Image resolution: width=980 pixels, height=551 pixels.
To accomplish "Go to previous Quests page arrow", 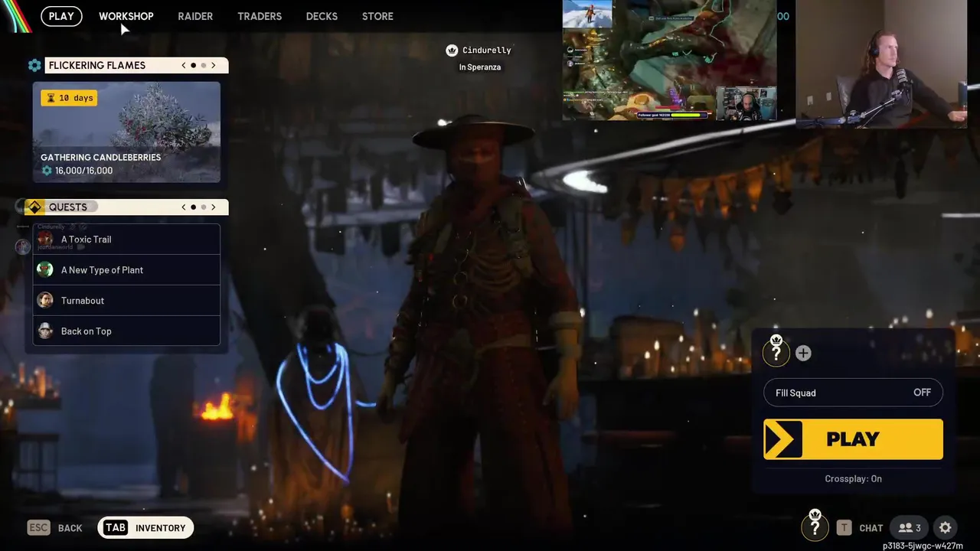I will click(184, 207).
